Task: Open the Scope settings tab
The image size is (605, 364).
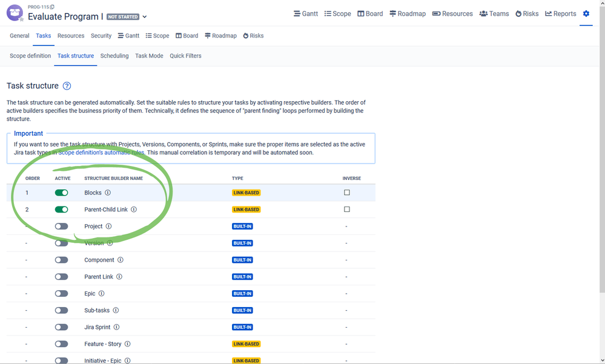Action: [x=157, y=36]
